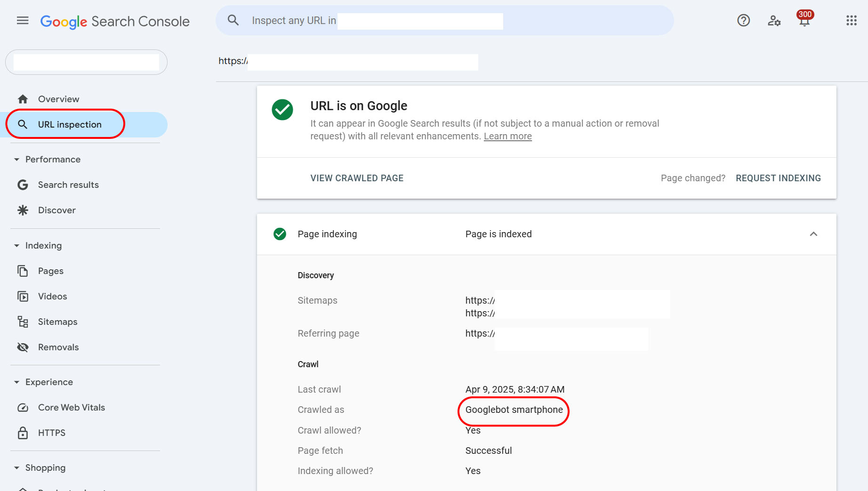
Task: Click the Discover asterisk icon
Action: click(x=23, y=210)
